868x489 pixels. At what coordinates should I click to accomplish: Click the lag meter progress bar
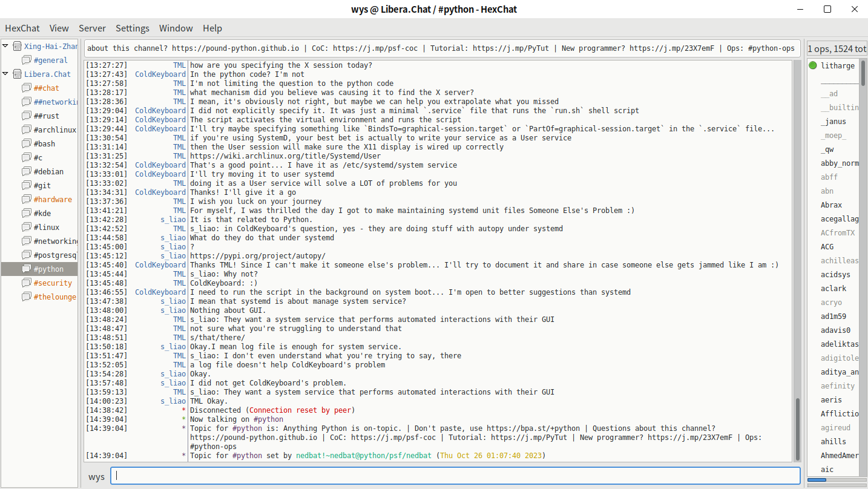point(837,480)
